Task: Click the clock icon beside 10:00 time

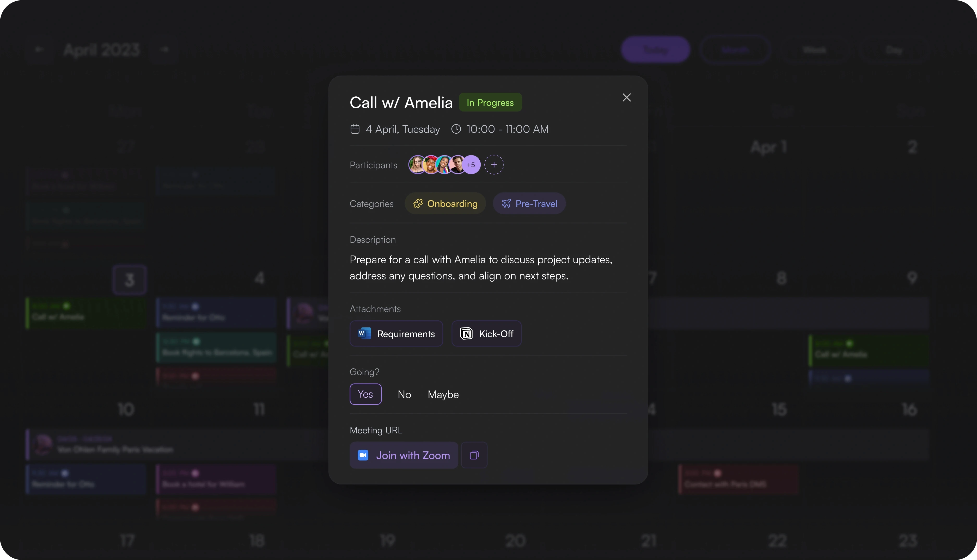Action: pyautogui.click(x=456, y=129)
